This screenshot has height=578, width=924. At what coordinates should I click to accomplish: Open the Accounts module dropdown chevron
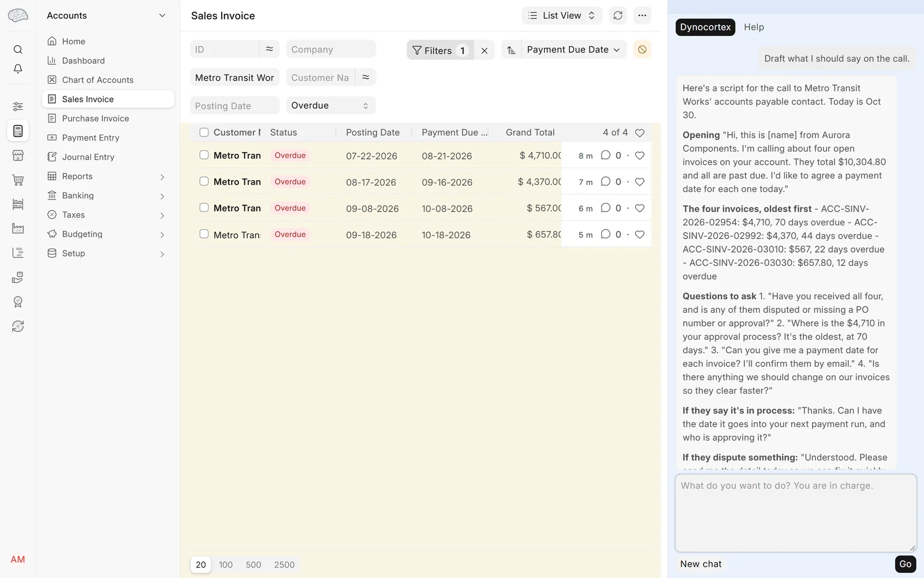pos(162,16)
